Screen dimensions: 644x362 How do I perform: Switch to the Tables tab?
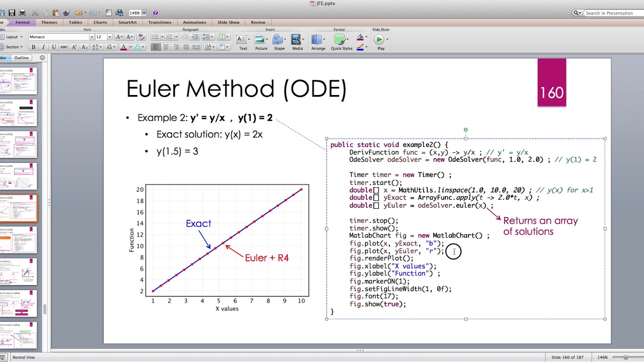pos(75,22)
